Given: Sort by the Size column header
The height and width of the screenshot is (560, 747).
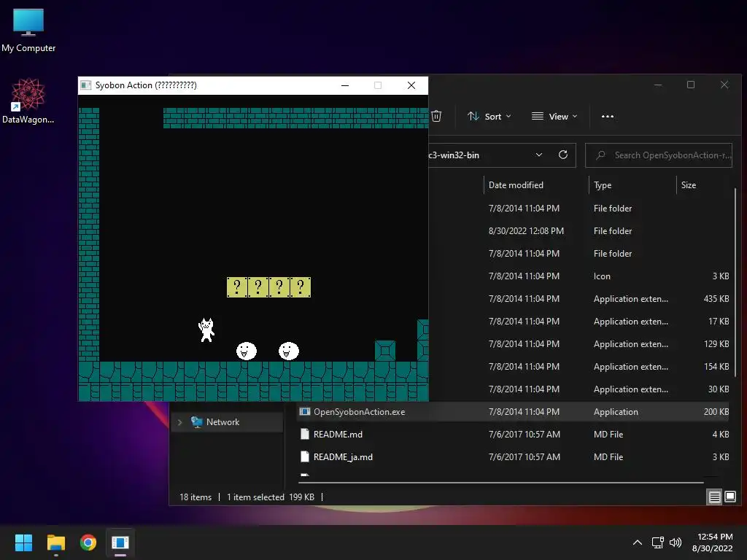Looking at the screenshot, I should 689,184.
